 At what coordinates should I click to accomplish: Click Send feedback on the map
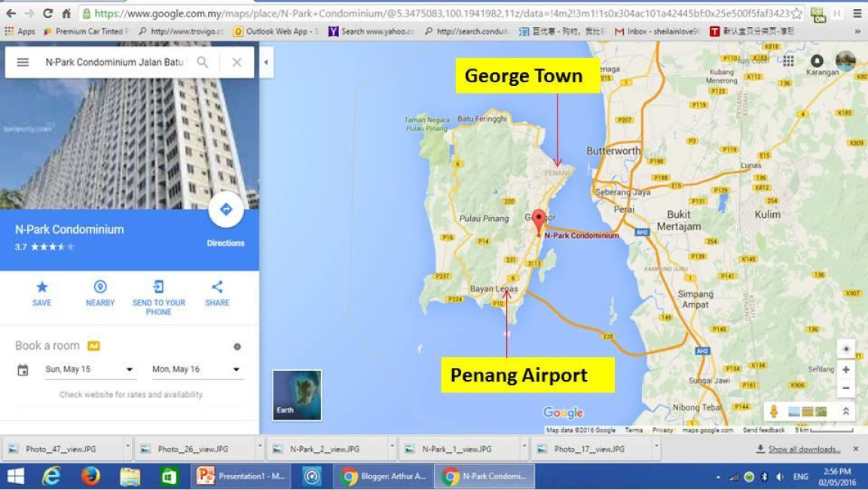click(x=763, y=430)
